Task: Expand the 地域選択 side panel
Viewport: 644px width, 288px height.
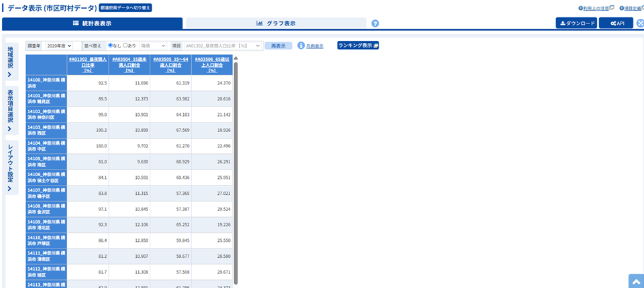Action: click(x=9, y=61)
